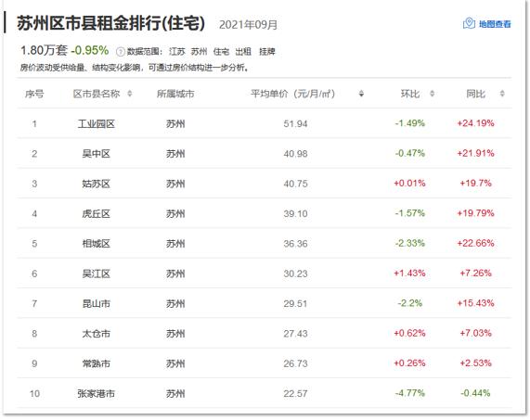Click 同比 value +22.66%
Image resolution: width=530 pixels, height=420 pixels.
point(475,243)
